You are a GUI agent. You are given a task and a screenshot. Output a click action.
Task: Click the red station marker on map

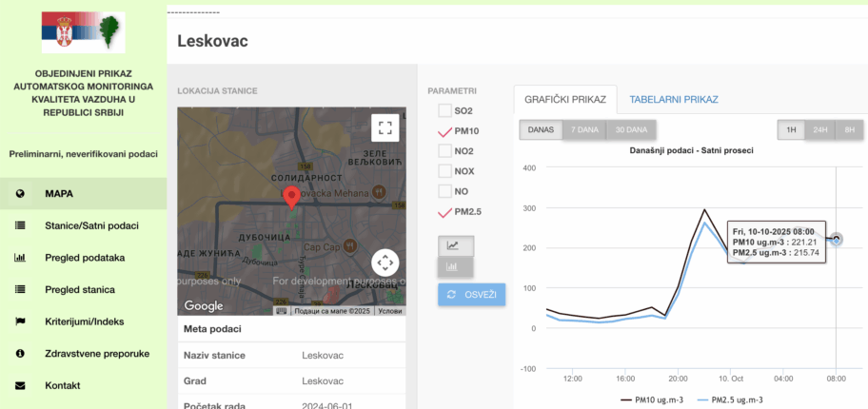tap(292, 197)
